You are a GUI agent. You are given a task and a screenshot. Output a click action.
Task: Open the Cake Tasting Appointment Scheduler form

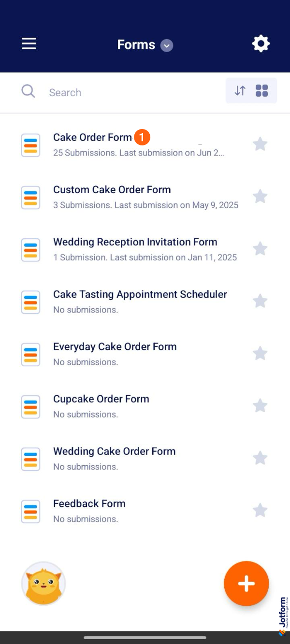click(140, 295)
